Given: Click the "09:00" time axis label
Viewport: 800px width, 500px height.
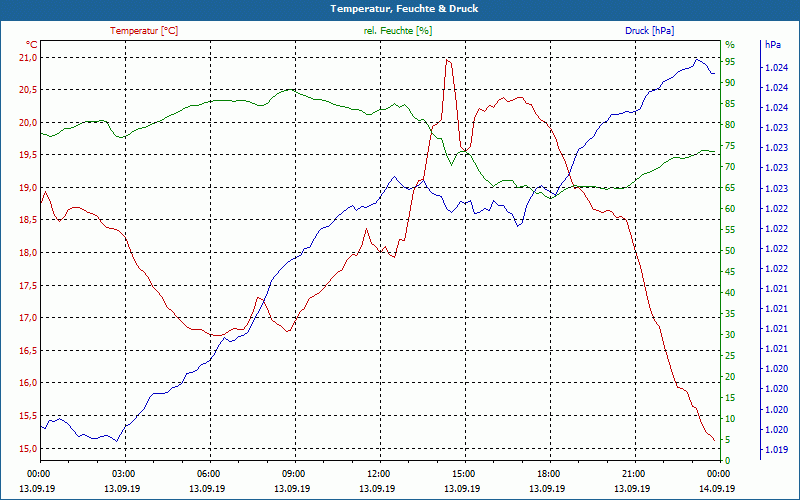Looking at the screenshot, I should coord(294,473).
